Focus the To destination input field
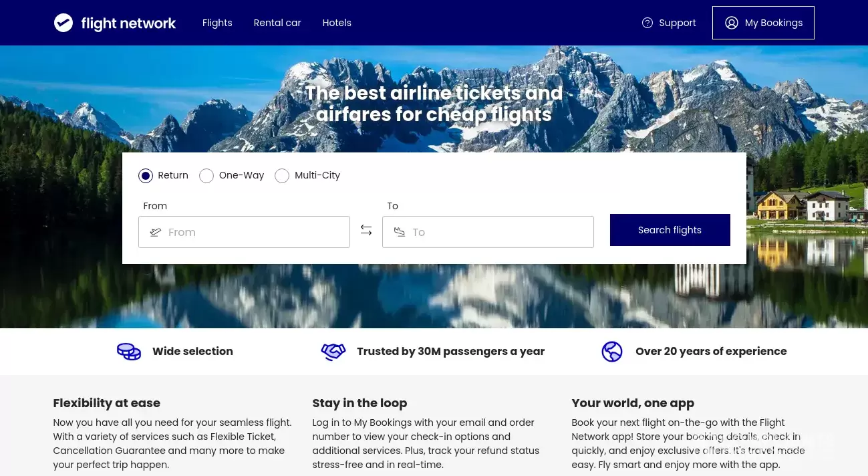Viewport: 868px width, 476px height. pyautogui.click(x=488, y=232)
